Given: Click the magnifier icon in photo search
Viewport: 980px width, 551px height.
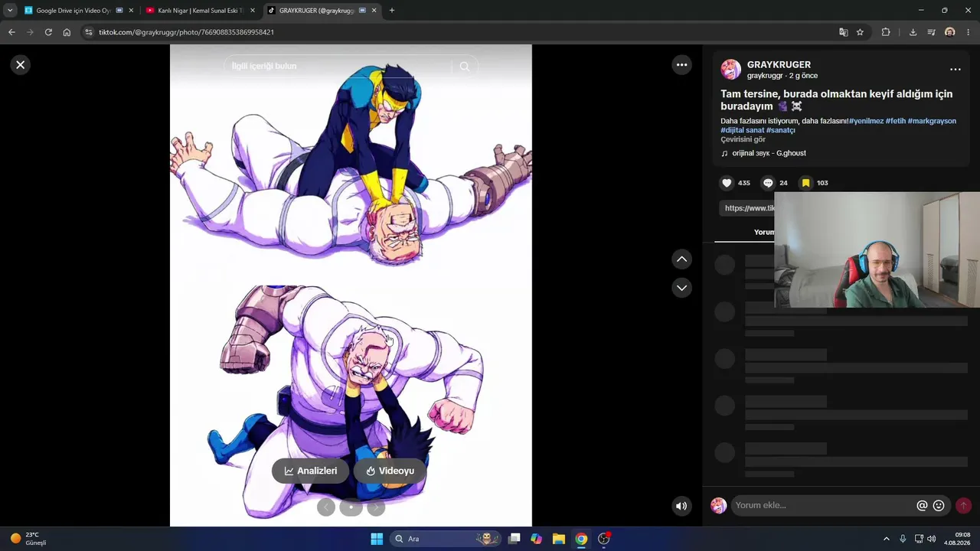Looking at the screenshot, I should 465,67.
